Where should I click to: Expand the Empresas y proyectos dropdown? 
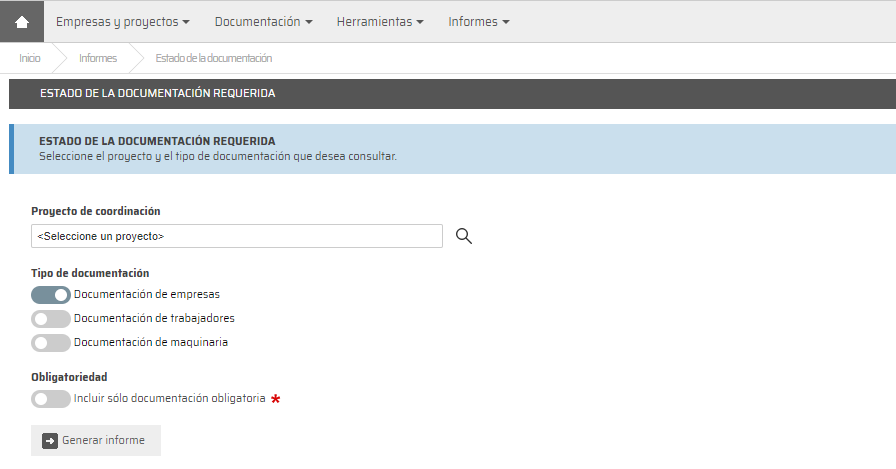[122, 21]
